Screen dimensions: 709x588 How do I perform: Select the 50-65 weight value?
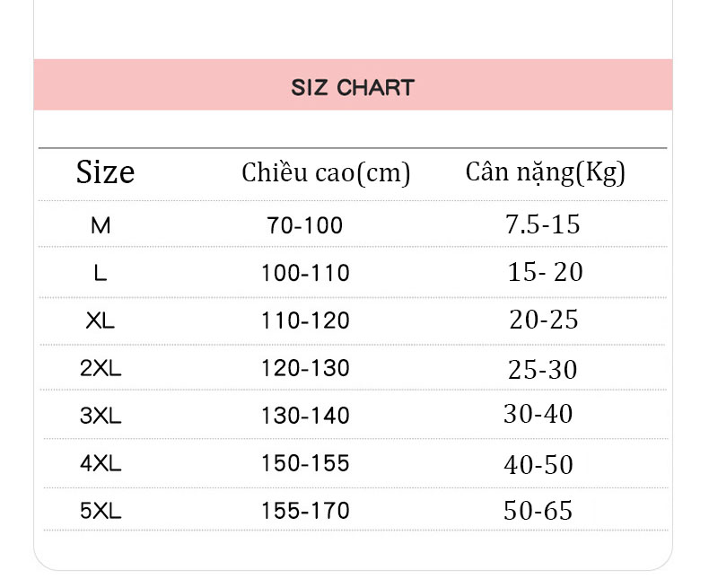pyautogui.click(x=538, y=511)
